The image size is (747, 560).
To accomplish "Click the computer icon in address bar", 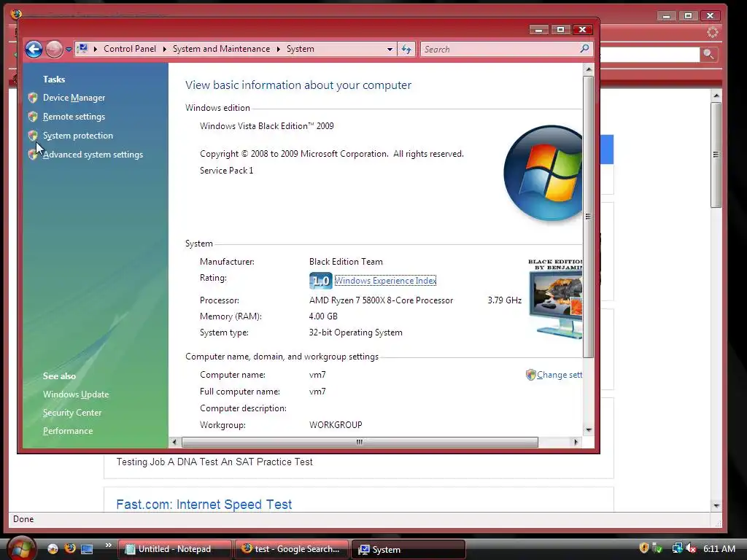I will tap(82, 49).
